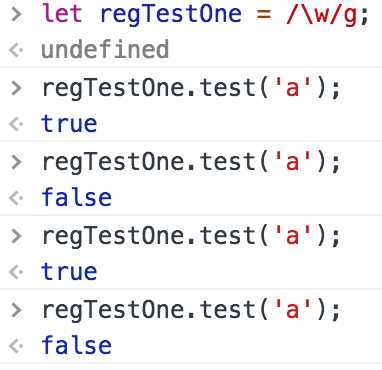Click the input chevron beside the let statement
Image resolution: width=382 pixels, height=370 pixels.
(16, 14)
